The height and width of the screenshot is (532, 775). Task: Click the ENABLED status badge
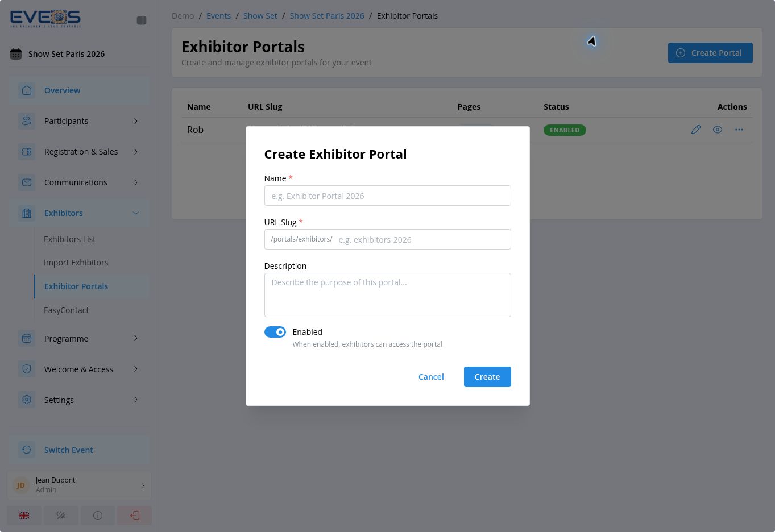(565, 130)
